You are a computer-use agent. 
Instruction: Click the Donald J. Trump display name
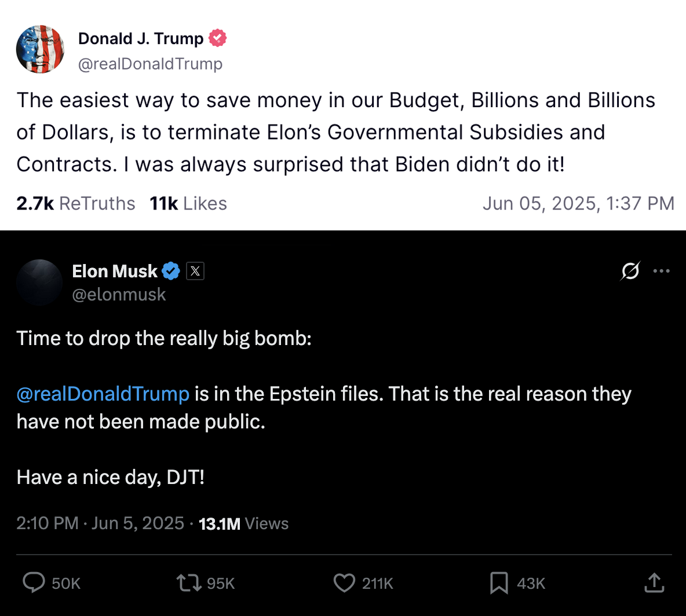(141, 38)
